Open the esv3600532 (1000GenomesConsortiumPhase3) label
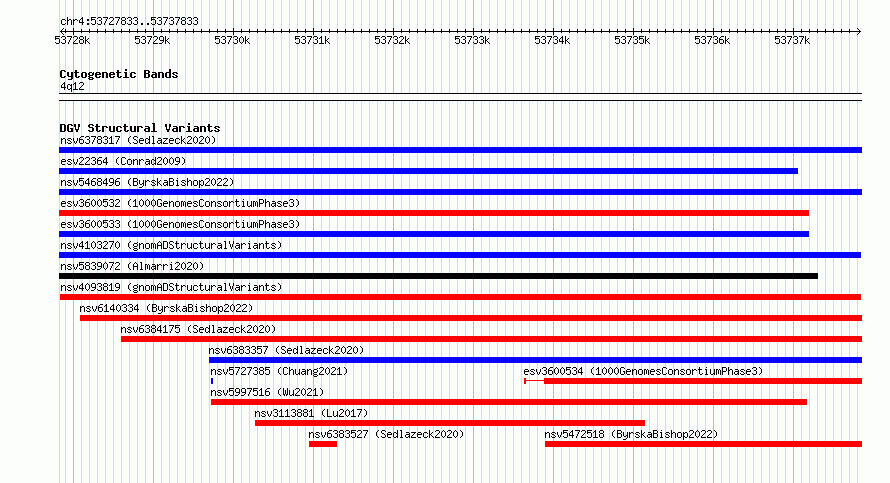The width and height of the screenshot is (890, 483). [180, 203]
